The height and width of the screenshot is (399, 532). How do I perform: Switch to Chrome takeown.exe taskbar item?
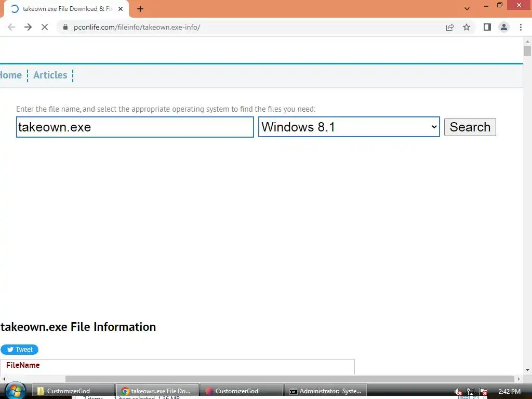click(x=157, y=391)
